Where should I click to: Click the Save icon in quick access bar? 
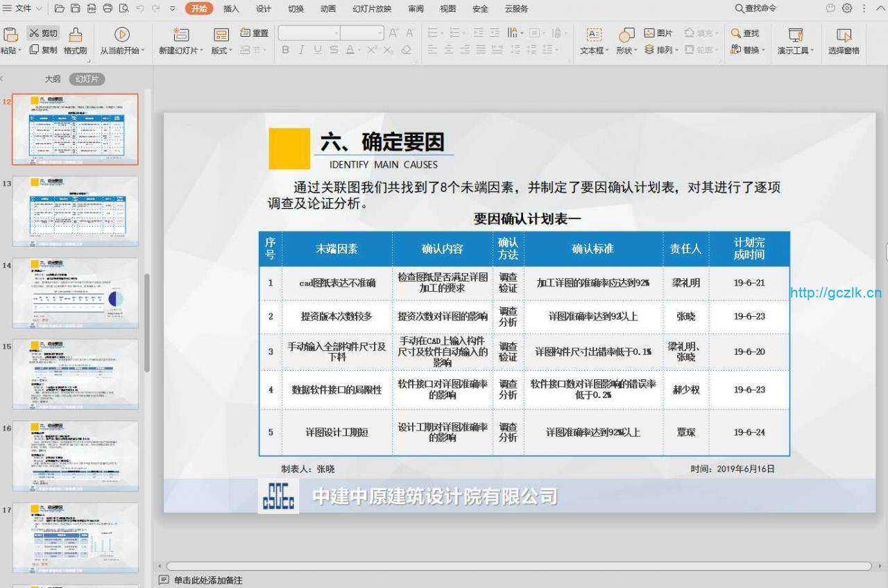pyautogui.click(x=75, y=8)
